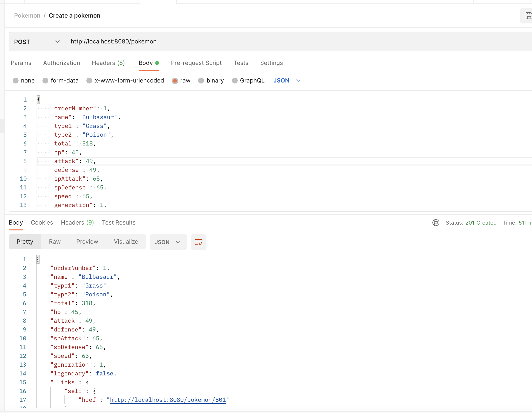This screenshot has height=413, width=532.
Task: Open network information via the globe icon
Action: 436,223
